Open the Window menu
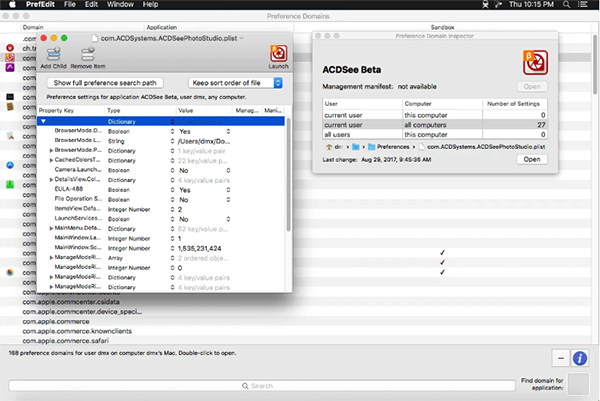600x401 pixels. [120, 5]
